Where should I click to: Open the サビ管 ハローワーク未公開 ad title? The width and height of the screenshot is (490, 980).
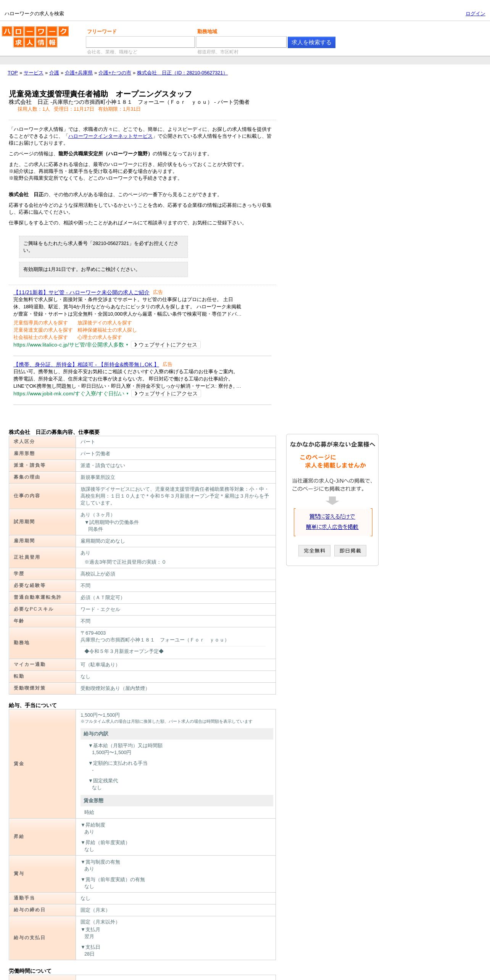tap(81, 292)
